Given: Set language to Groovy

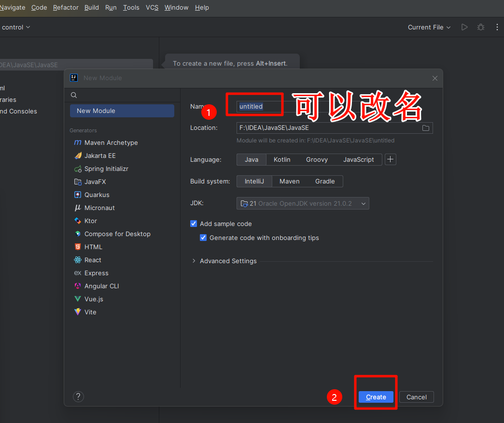Looking at the screenshot, I should 317,159.
